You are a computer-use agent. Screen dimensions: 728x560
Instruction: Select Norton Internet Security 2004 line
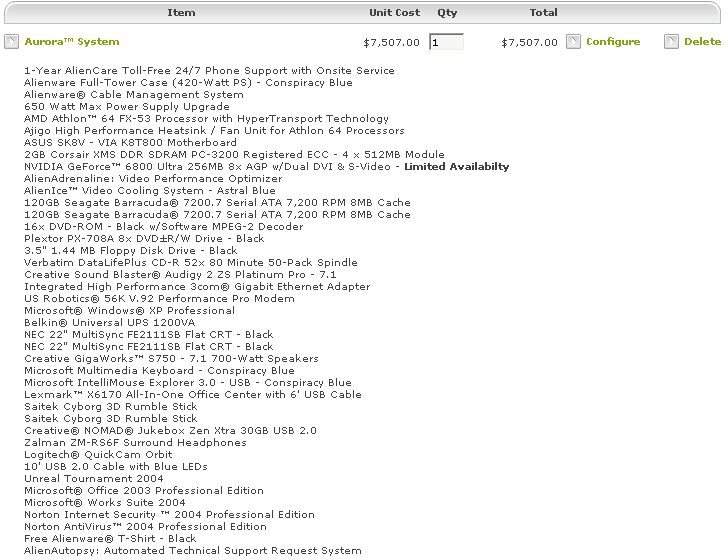click(169, 515)
